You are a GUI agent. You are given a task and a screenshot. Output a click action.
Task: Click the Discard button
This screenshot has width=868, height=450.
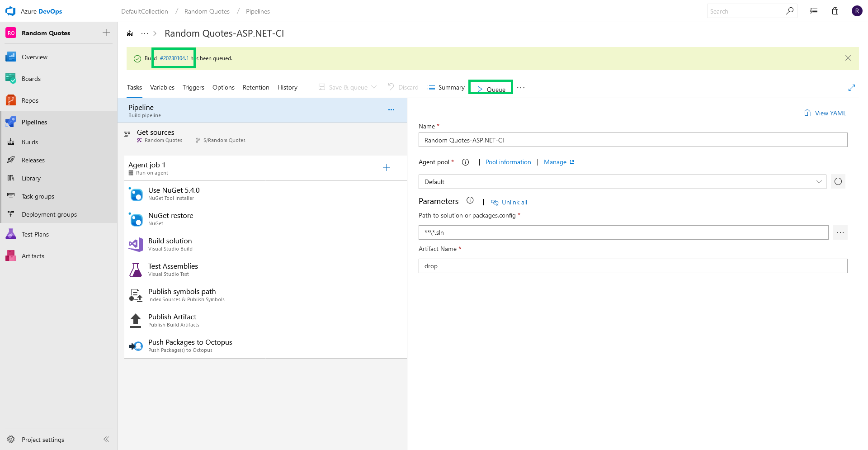pyautogui.click(x=403, y=87)
